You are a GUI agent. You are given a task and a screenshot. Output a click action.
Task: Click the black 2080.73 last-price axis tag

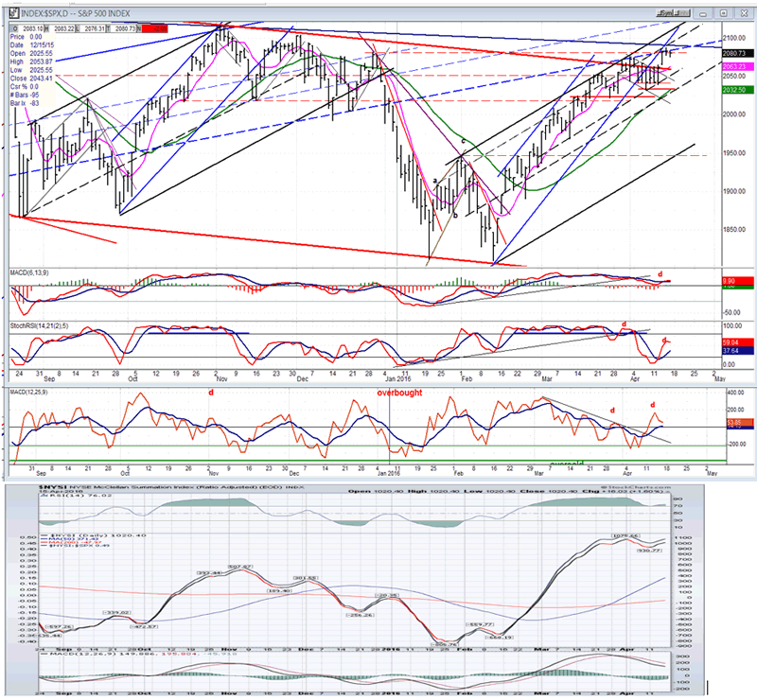point(737,53)
